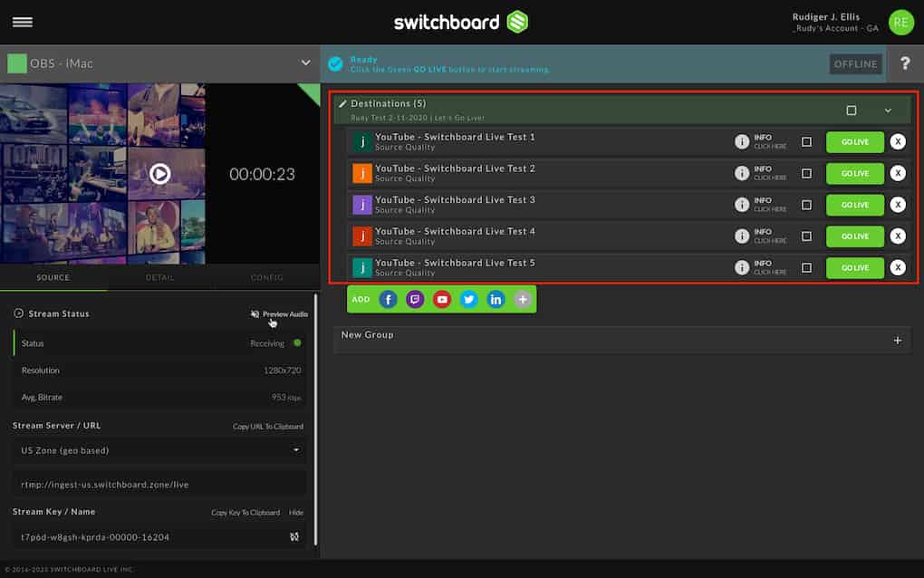
Task: Click the Stream Status circle icon
Action: coord(19,313)
